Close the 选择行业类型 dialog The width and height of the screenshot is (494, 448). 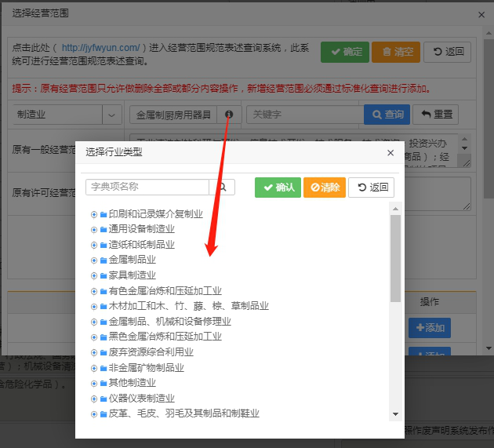click(390, 153)
